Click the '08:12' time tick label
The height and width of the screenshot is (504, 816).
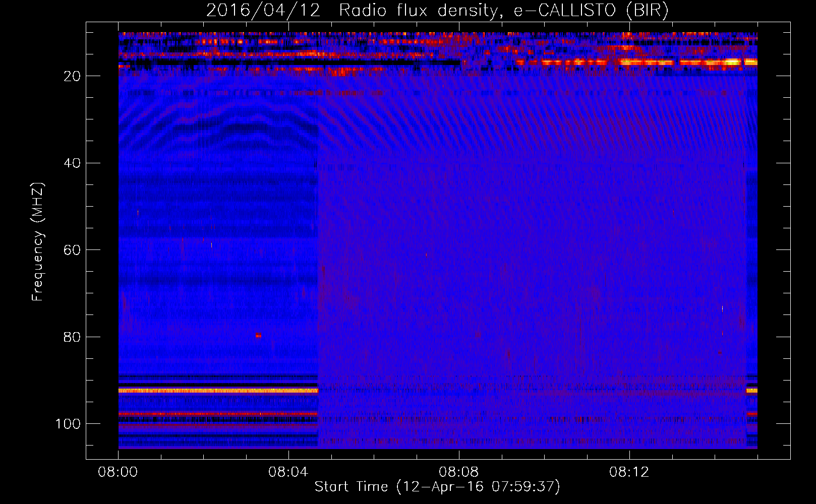click(629, 472)
